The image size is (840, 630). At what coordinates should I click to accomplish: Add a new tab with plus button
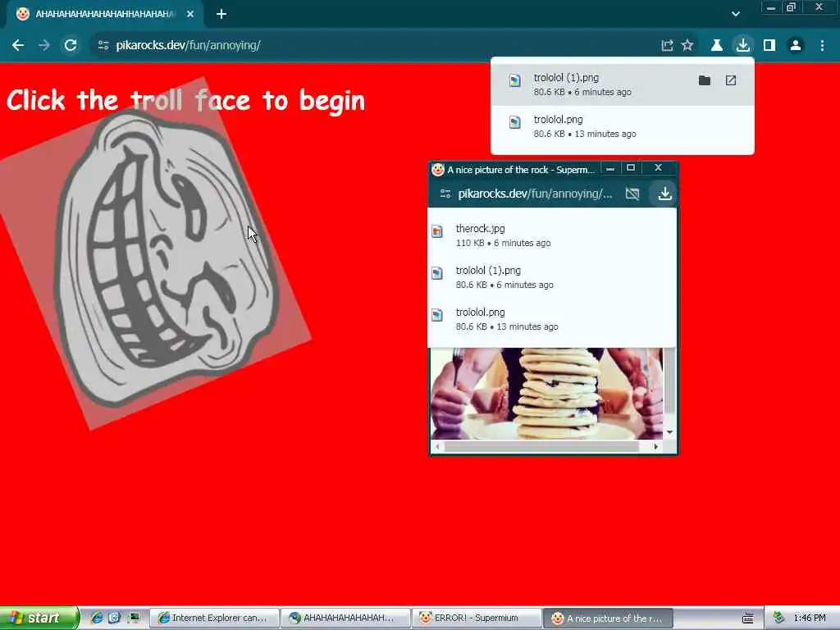point(221,14)
